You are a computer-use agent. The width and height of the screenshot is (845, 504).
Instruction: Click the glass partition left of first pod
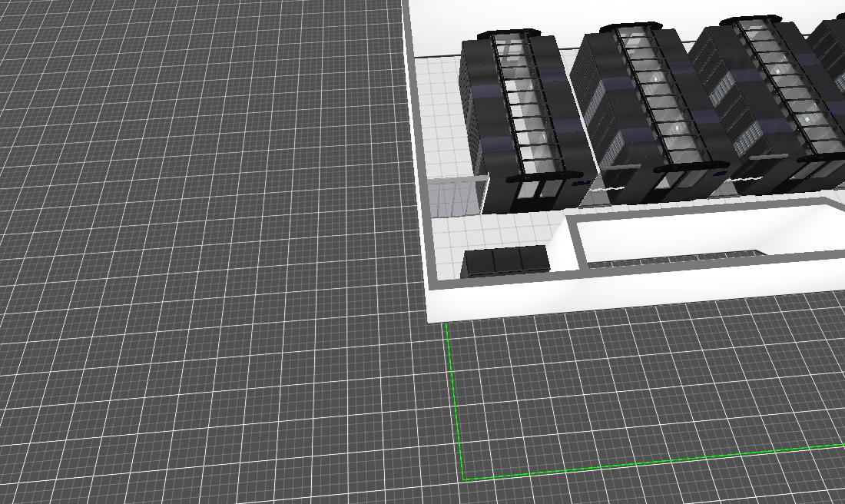(456, 197)
